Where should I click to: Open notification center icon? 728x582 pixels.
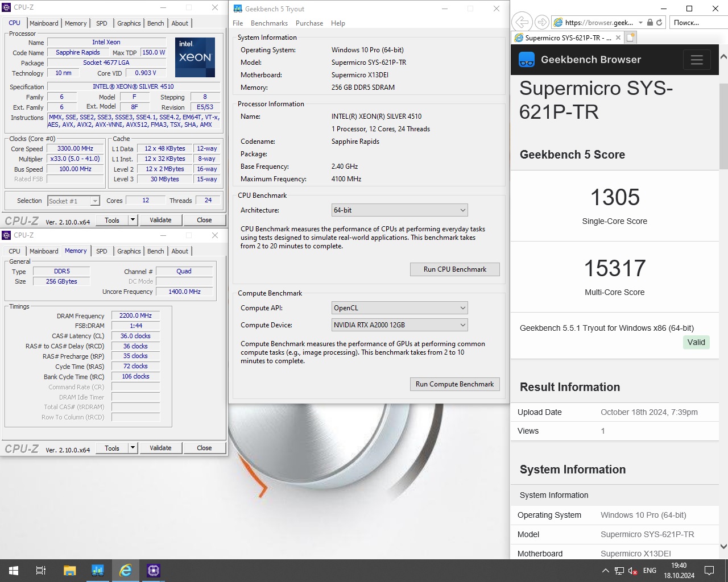709,571
